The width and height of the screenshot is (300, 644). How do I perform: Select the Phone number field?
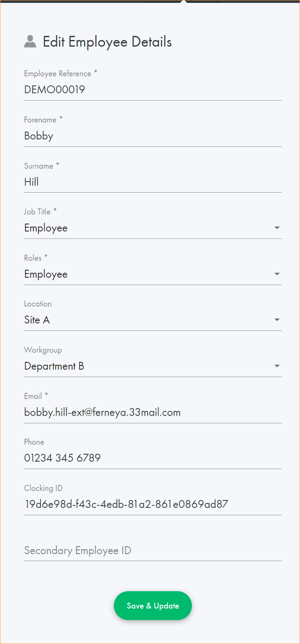[x=153, y=458]
